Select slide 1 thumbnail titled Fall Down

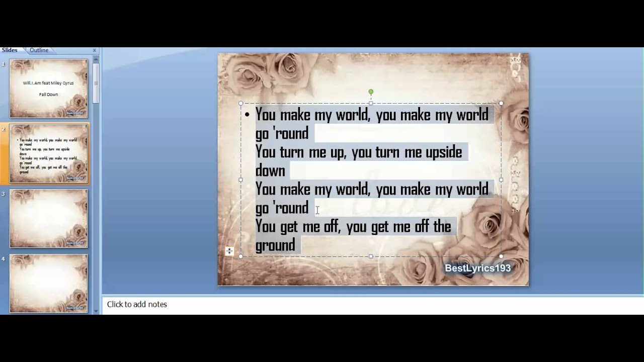tap(49, 88)
